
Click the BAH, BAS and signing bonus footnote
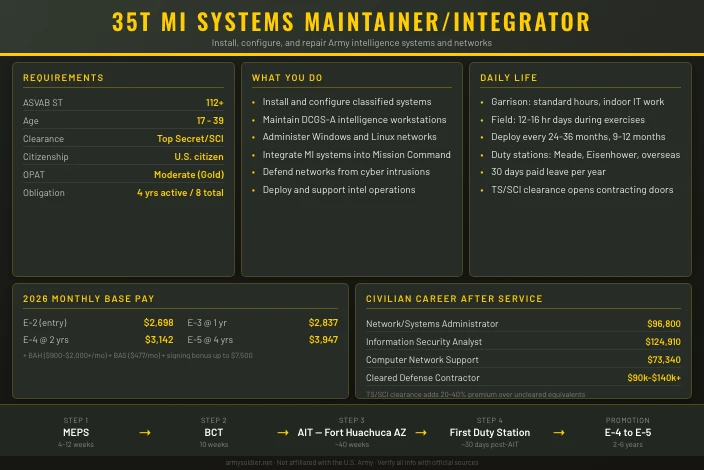pos(138,355)
